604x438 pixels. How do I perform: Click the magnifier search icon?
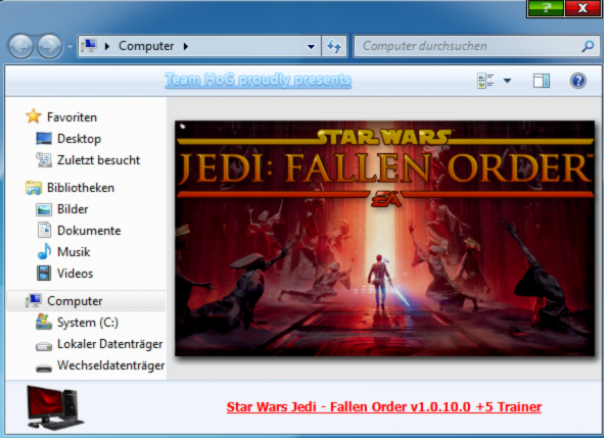[x=588, y=46]
